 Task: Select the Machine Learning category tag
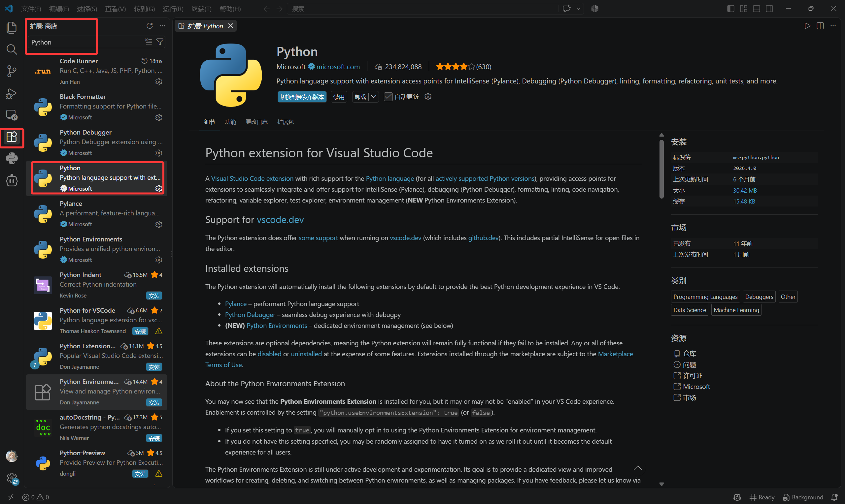[736, 310]
